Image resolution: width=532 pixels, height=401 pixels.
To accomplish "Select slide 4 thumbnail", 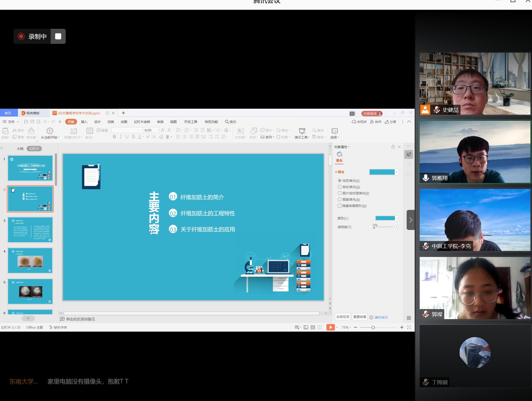I will click(x=30, y=260).
